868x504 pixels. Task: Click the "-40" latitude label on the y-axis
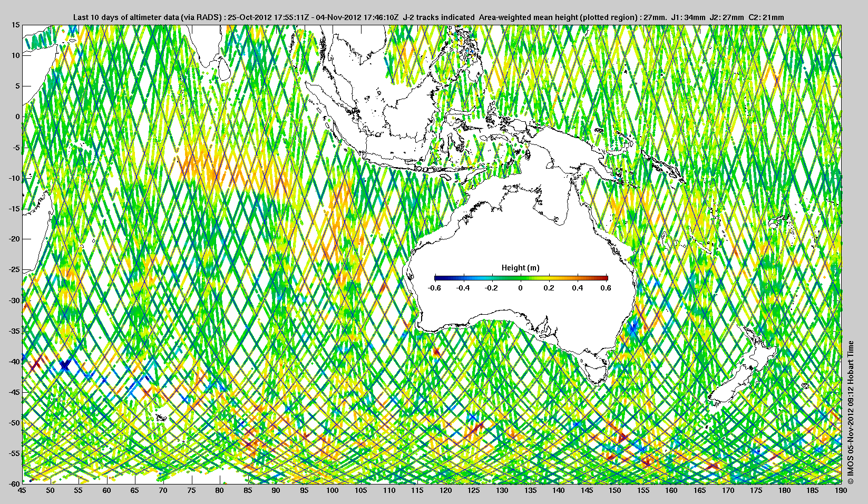pos(14,362)
